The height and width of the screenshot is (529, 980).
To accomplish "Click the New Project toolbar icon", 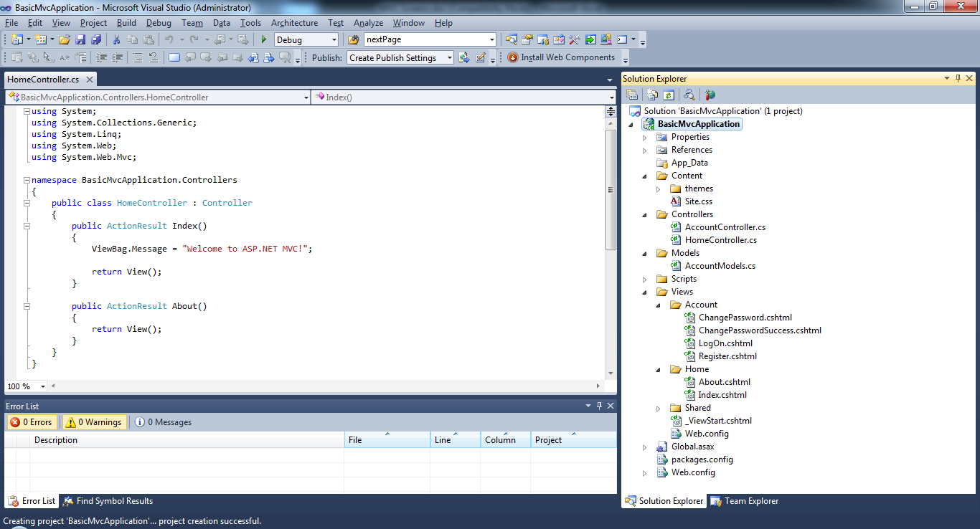I will coord(17,39).
